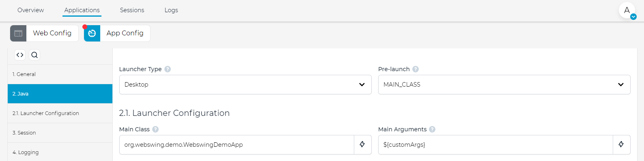The height and width of the screenshot is (161, 644).
Task: Open the user avatar account menu
Action: pyautogui.click(x=627, y=11)
